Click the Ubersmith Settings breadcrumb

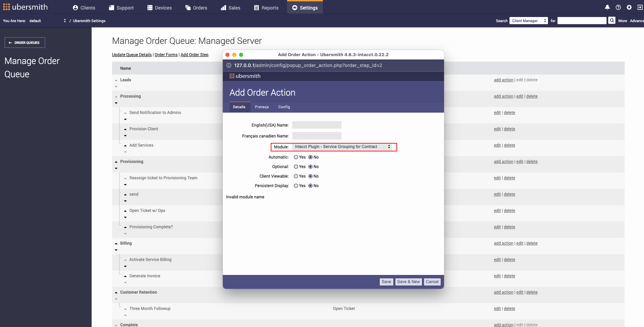(x=89, y=21)
